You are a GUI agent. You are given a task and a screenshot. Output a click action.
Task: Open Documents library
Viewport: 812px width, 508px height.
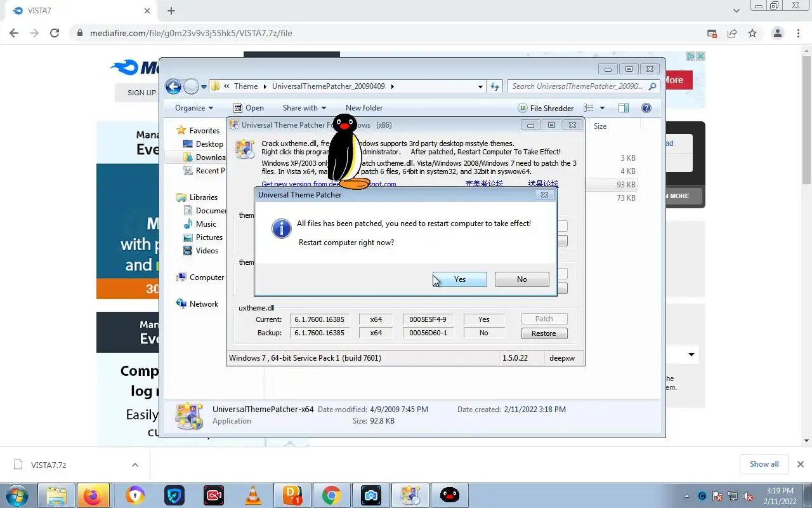[204, 211]
